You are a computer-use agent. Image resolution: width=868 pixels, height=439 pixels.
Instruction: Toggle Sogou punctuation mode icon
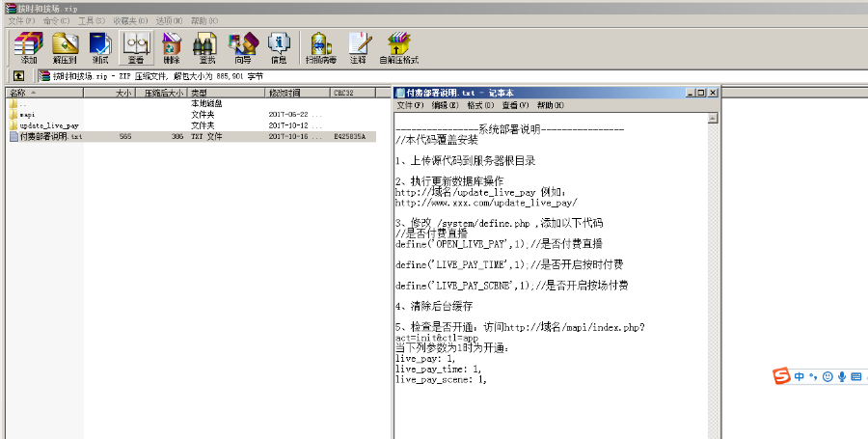click(813, 376)
